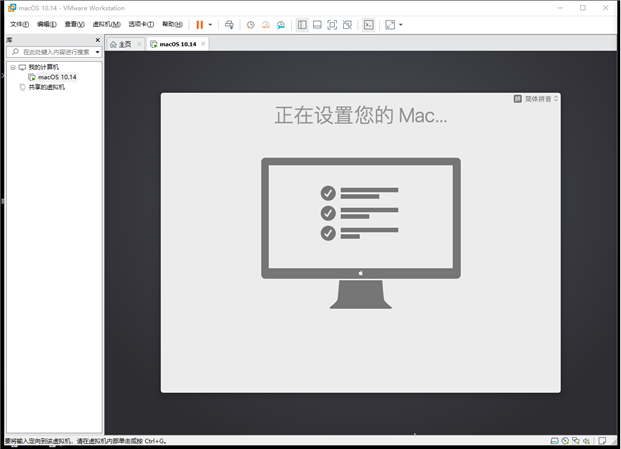Open the 查看(V) menu
Screen dimensions: 621x449
click(x=74, y=24)
